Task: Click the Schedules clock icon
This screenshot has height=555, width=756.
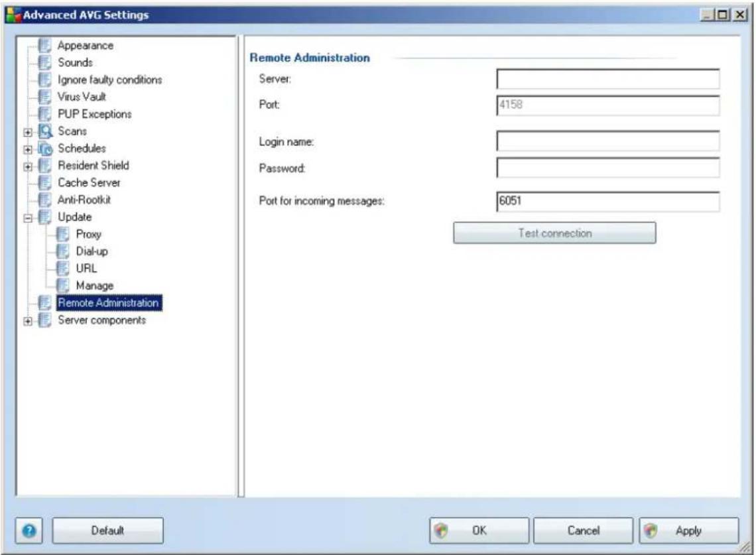Action: coord(45,149)
